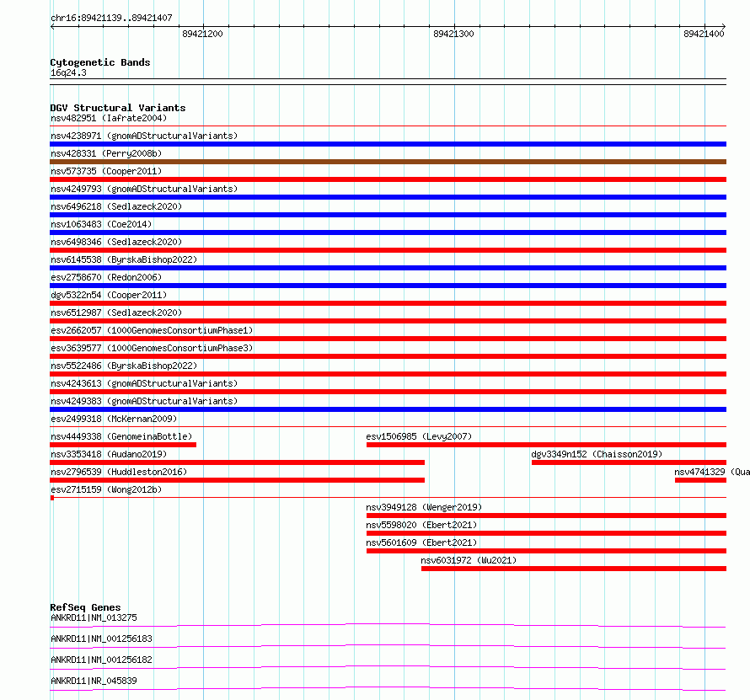Select the short nsv4449338 GenomeinaBottle bar

click(123, 445)
